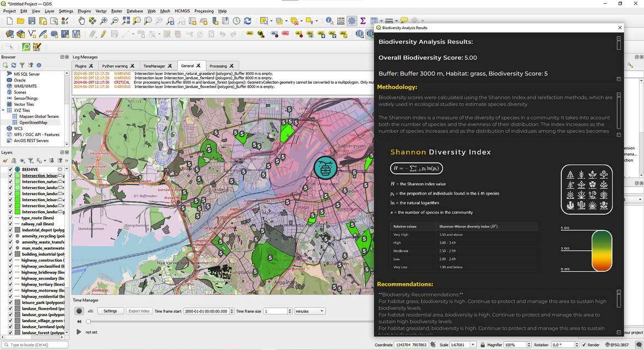The image size is (644, 350).
Task: Select the Pan Map hand tool
Action: [x=81, y=21]
